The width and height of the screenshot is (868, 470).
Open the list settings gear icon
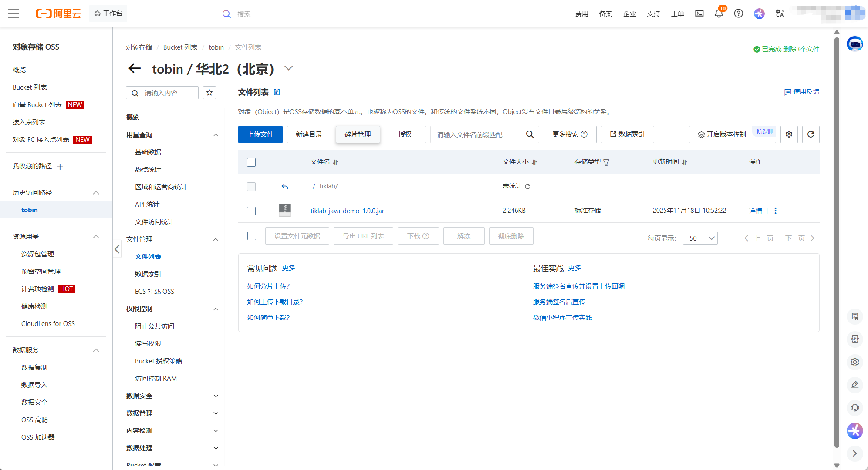[789, 134]
